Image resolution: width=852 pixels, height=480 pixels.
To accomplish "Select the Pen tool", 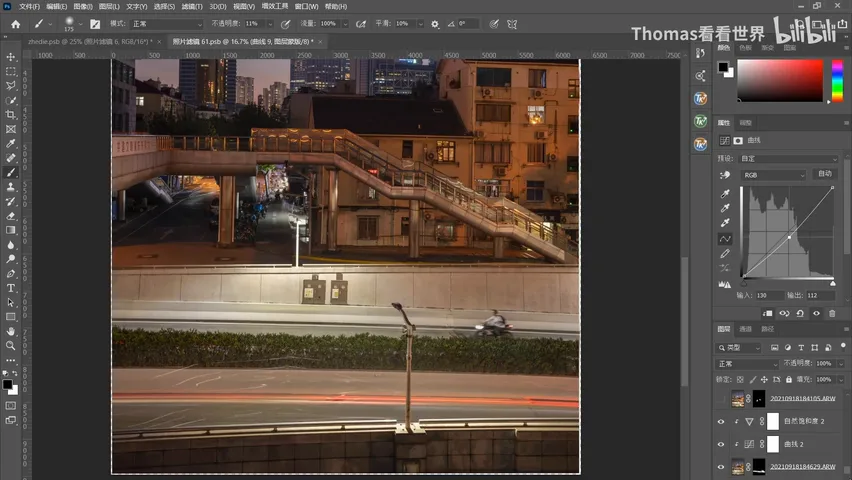I will click(10, 273).
